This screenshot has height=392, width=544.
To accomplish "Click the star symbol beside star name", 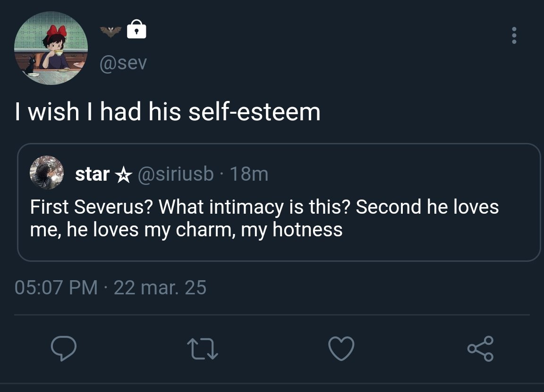I will (x=123, y=175).
